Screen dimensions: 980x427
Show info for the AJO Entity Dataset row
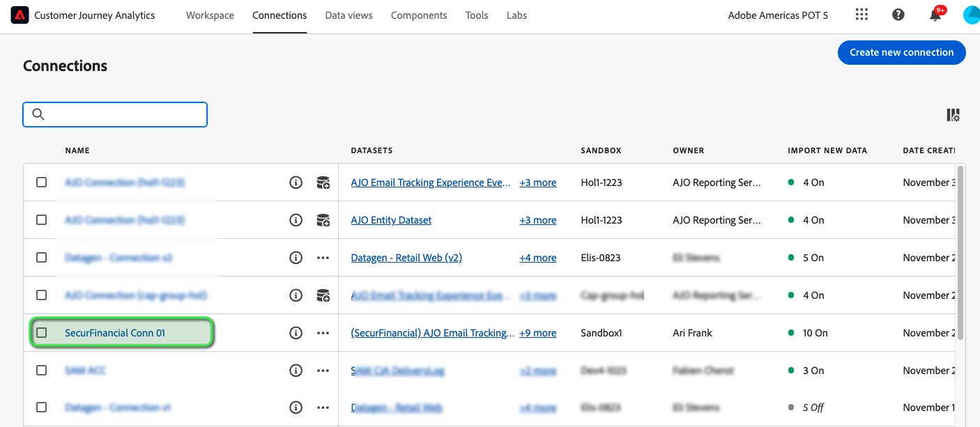point(296,220)
